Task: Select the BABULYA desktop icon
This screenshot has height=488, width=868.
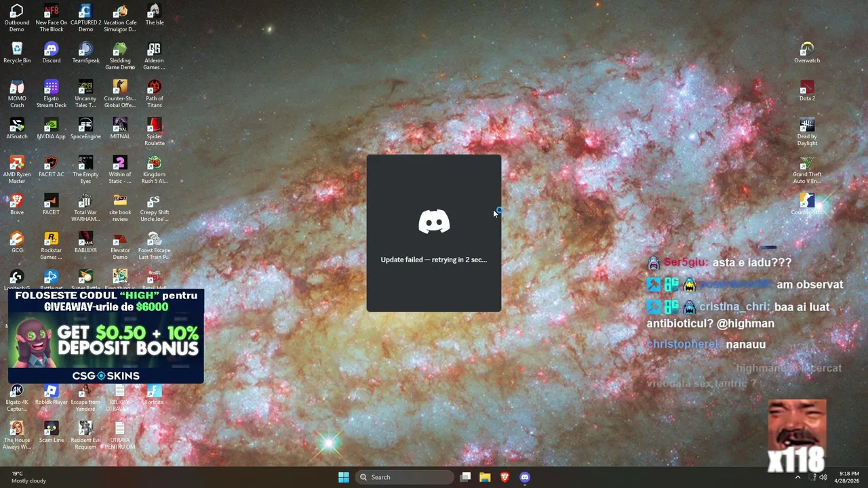Action: point(85,243)
